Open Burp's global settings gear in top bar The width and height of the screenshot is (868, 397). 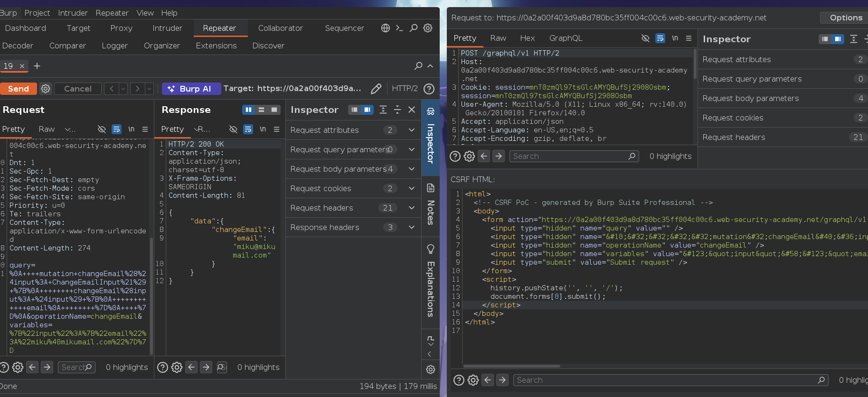428,28
